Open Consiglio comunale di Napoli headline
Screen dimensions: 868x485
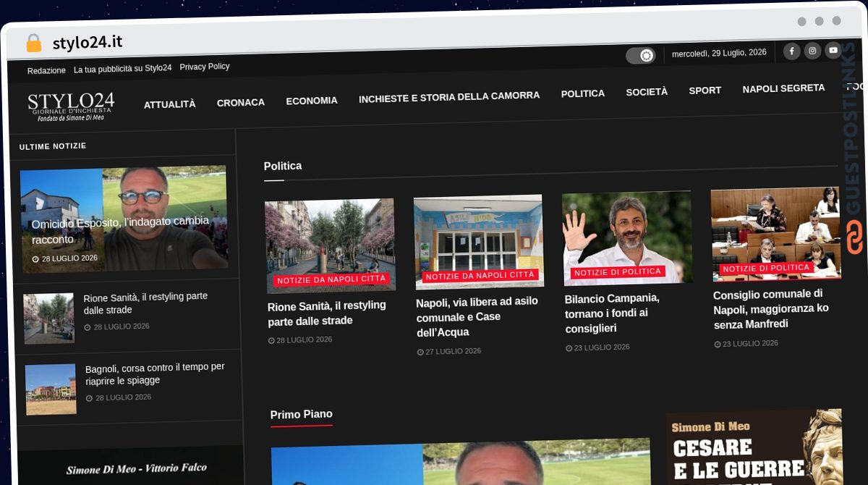pyautogui.click(x=771, y=309)
